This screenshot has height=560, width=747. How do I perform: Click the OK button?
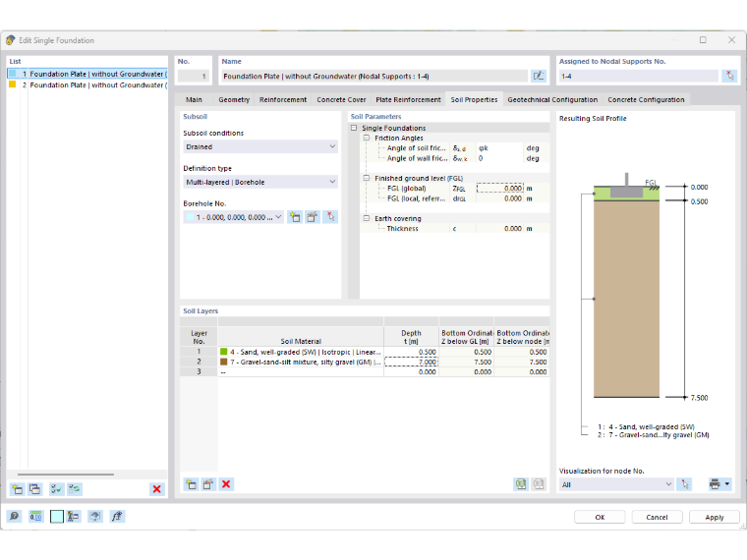tap(600, 517)
